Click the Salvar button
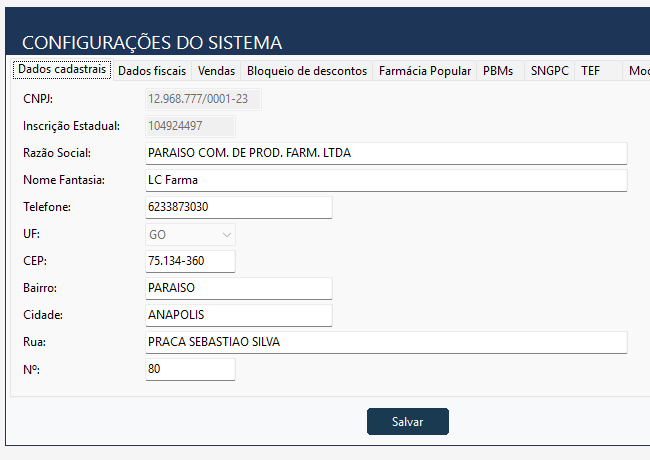 point(407,421)
